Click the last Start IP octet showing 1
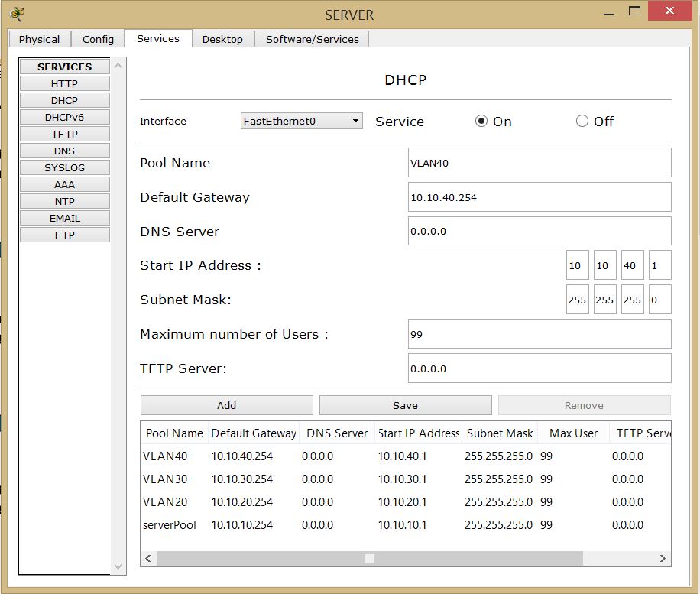Image resolution: width=700 pixels, height=594 pixels. point(659,265)
